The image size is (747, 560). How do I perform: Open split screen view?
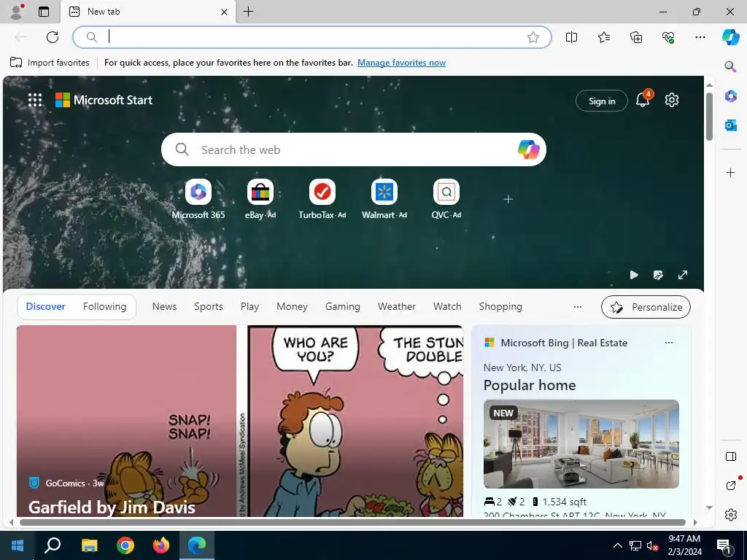571,37
